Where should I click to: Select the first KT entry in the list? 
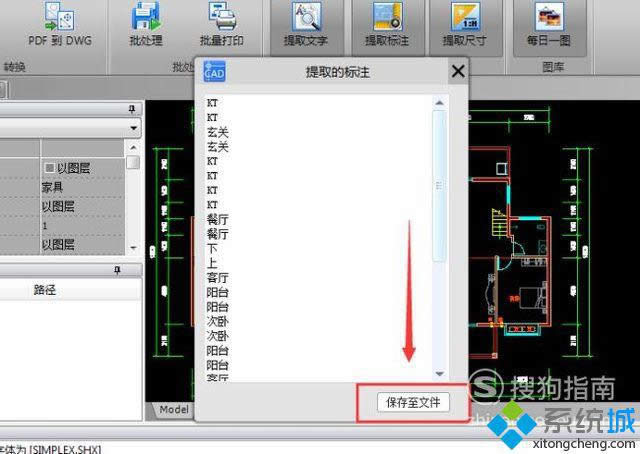tap(212, 103)
